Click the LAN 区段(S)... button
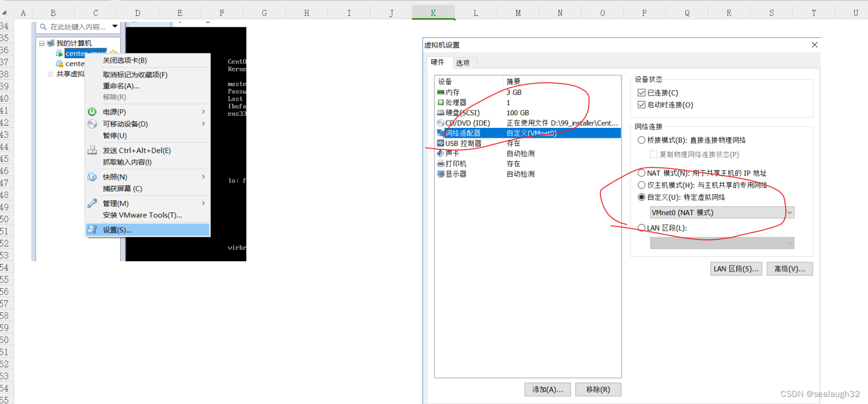 736,268
